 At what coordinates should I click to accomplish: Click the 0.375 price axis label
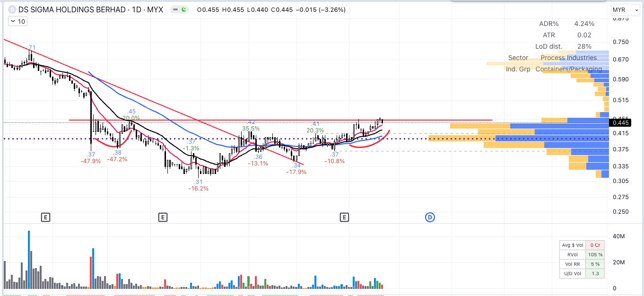pyautogui.click(x=621, y=149)
